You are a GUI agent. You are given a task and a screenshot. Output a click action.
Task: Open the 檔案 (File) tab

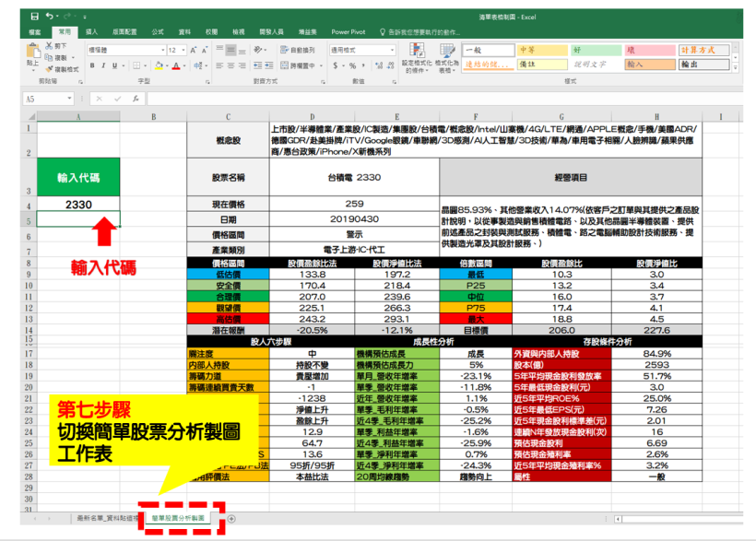click(x=35, y=32)
